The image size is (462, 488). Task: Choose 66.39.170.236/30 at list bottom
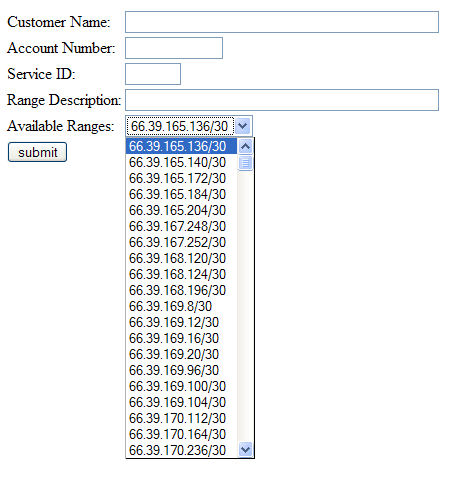pos(181,450)
